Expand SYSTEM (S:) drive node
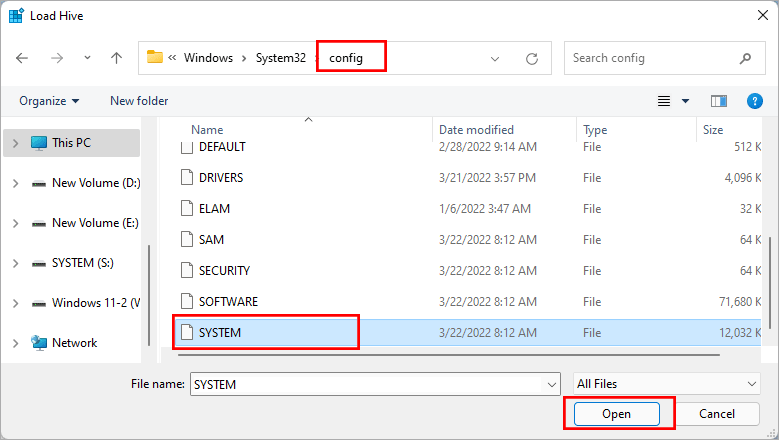779x440 pixels. [x=15, y=263]
